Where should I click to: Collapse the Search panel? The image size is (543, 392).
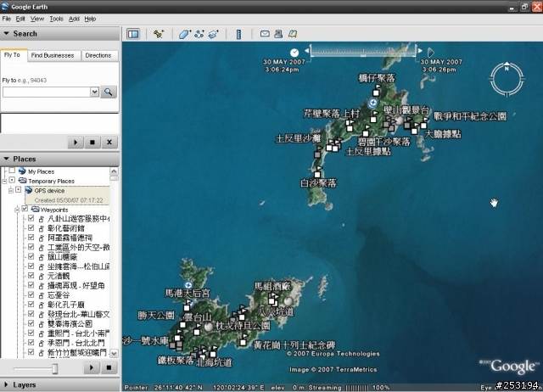coord(6,34)
